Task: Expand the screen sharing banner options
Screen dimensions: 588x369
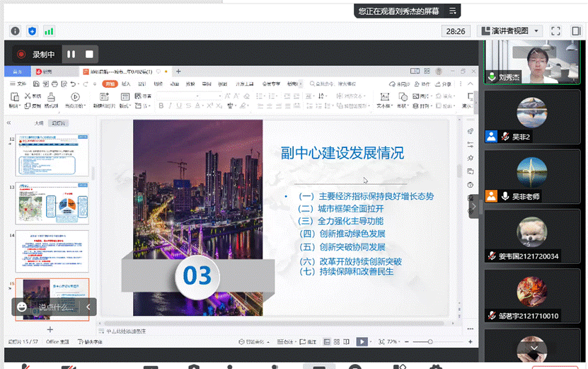Action: (454, 11)
